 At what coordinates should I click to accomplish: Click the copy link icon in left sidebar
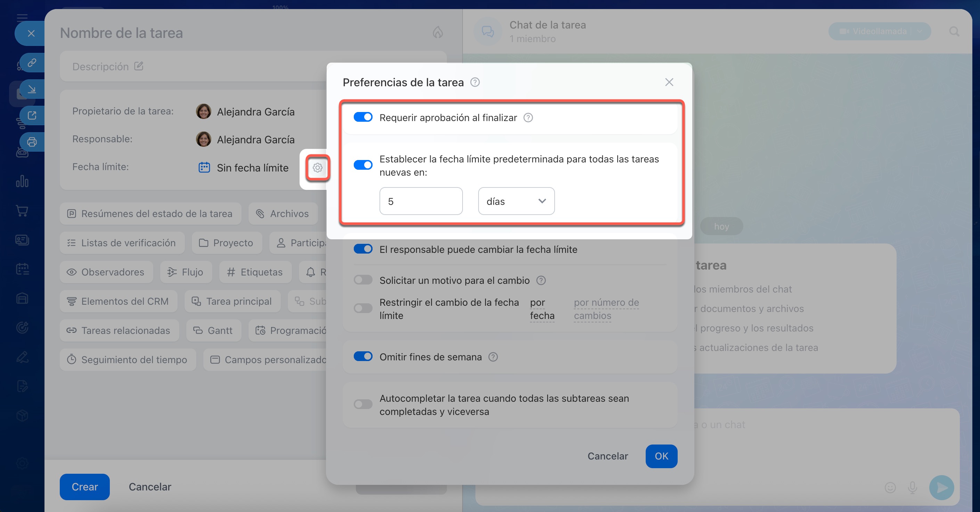tap(32, 62)
